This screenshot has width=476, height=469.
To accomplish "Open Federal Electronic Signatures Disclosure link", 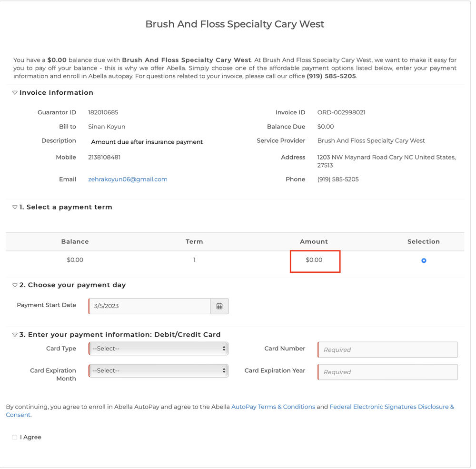I will pos(391,407).
